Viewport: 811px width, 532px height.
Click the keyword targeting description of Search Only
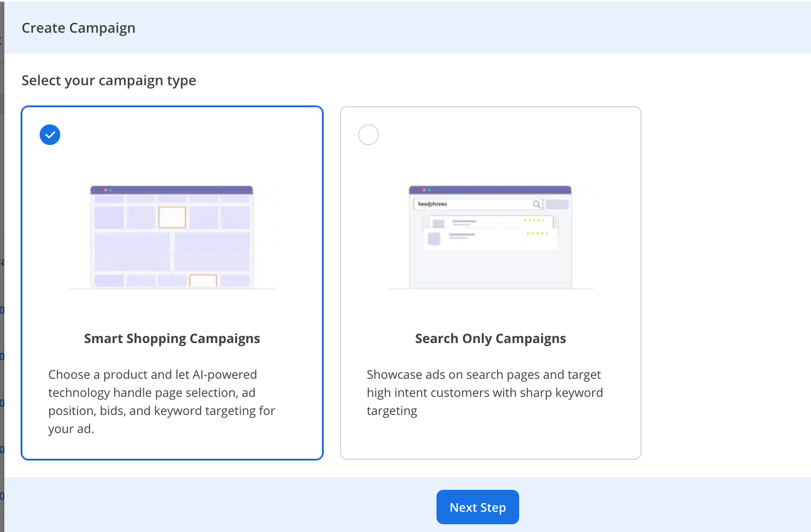click(x=485, y=393)
